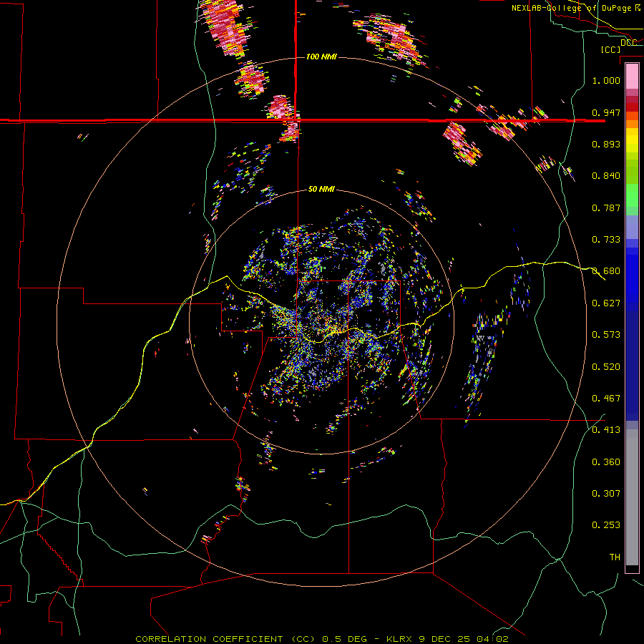
Task: Select the 0.307 legend value
Action: pyautogui.click(x=606, y=494)
